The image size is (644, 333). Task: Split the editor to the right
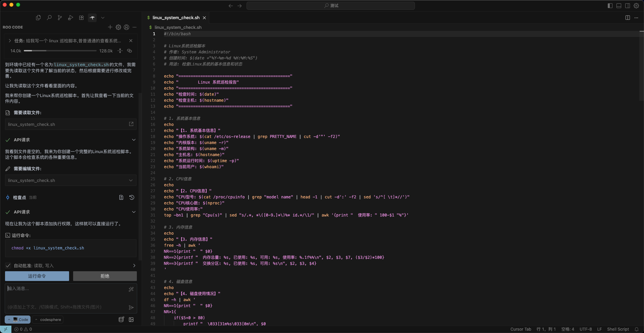coord(627,18)
